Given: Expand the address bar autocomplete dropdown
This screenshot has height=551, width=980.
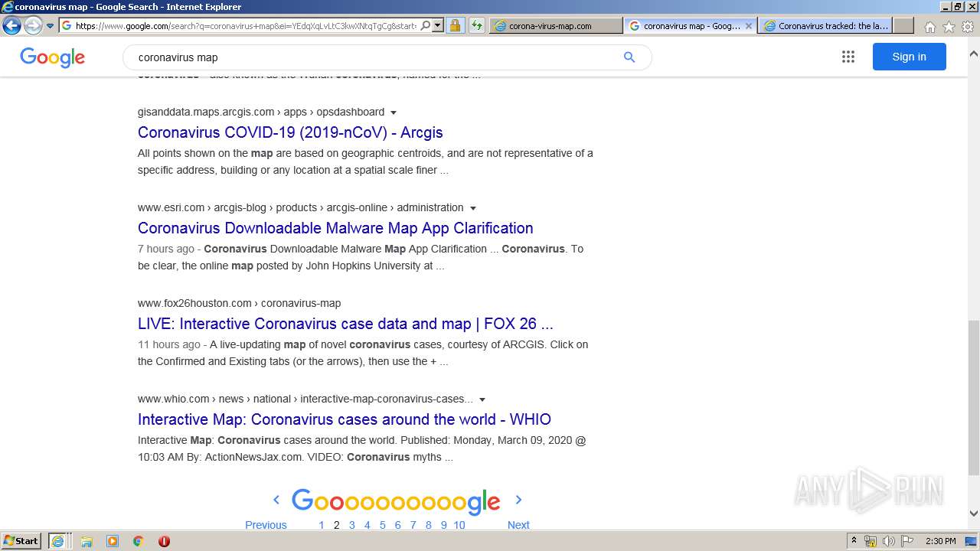Looking at the screenshot, I should [438, 25].
